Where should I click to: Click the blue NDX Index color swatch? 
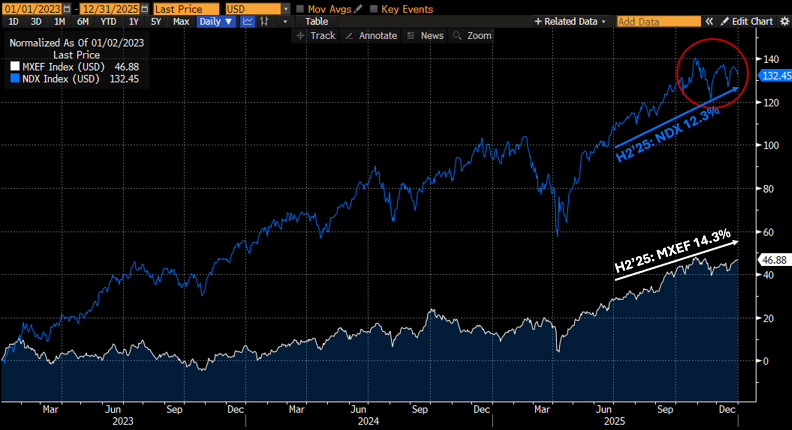point(14,79)
